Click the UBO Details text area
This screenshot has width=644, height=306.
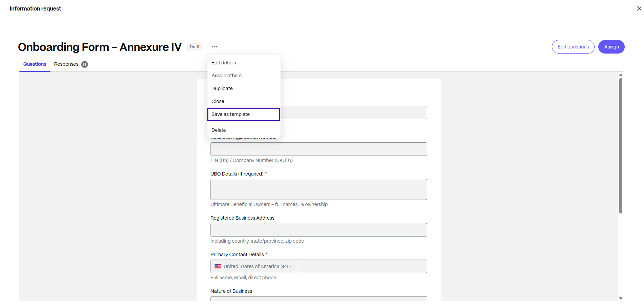[x=318, y=189]
